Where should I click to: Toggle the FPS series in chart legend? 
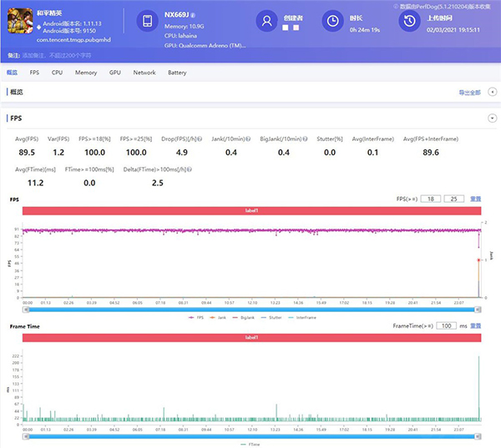click(198, 317)
